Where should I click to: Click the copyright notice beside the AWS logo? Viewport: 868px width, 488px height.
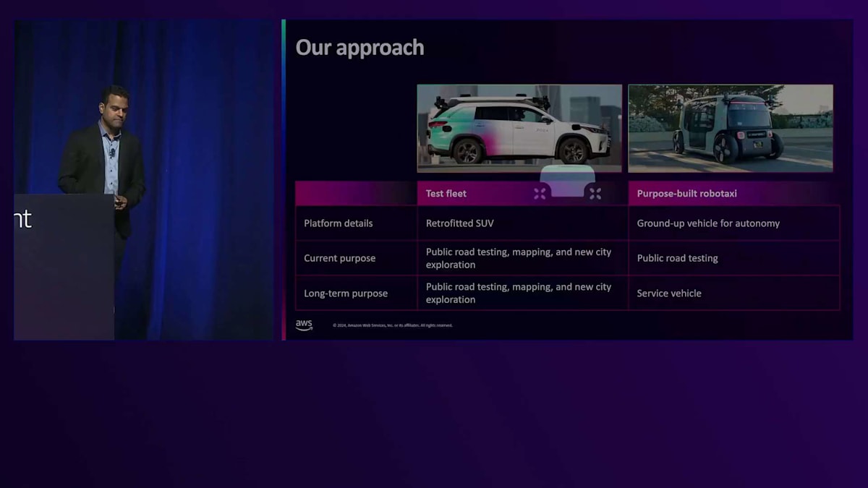[393, 325]
